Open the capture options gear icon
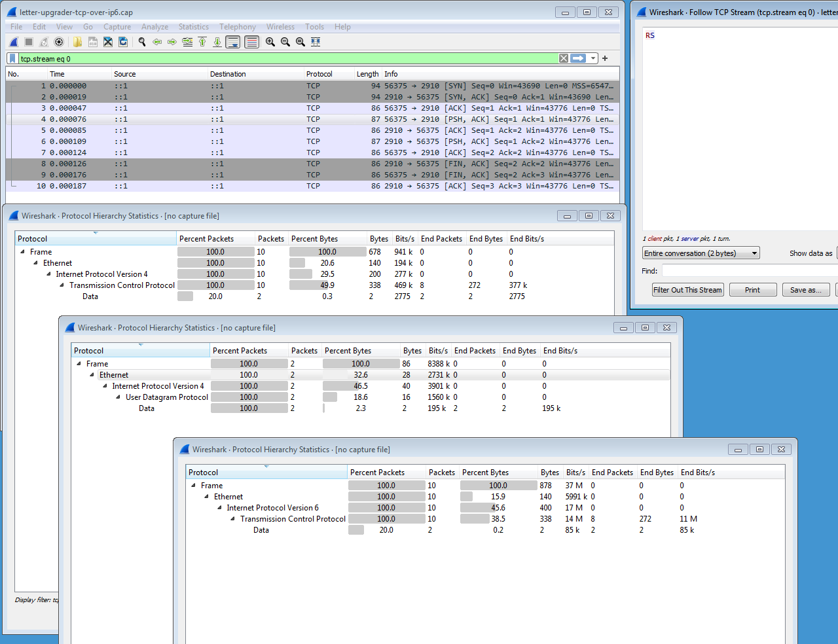The image size is (838, 644). pyautogui.click(x=59, y=42)
